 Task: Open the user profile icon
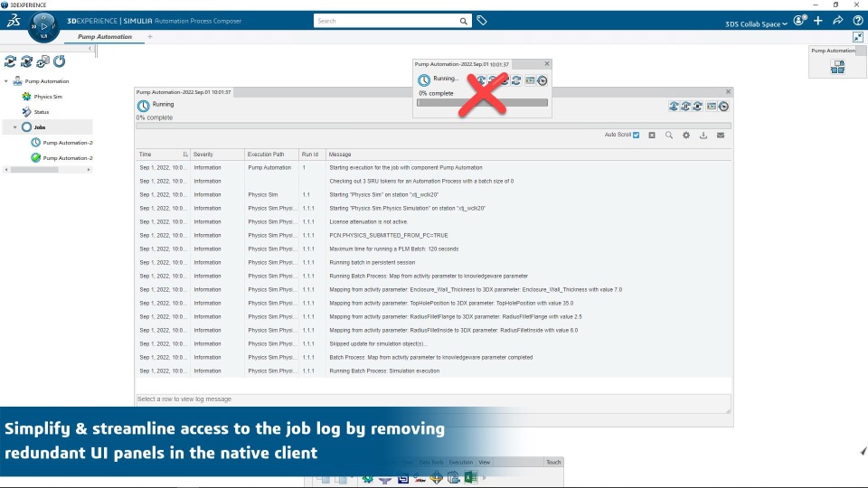pos(799,21)
